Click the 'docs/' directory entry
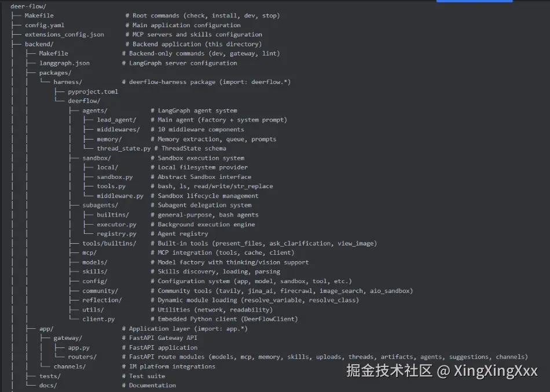Image resolution: width=550 pixels, height=392 pixels. tap(48, 385)
